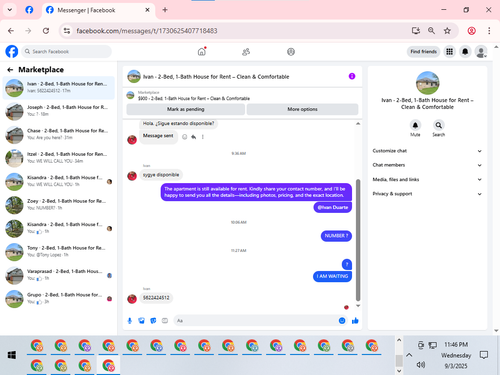
Task: Open Chrome zoom magnifier icon
Action: pyautogui.click(x=431, y=31)
